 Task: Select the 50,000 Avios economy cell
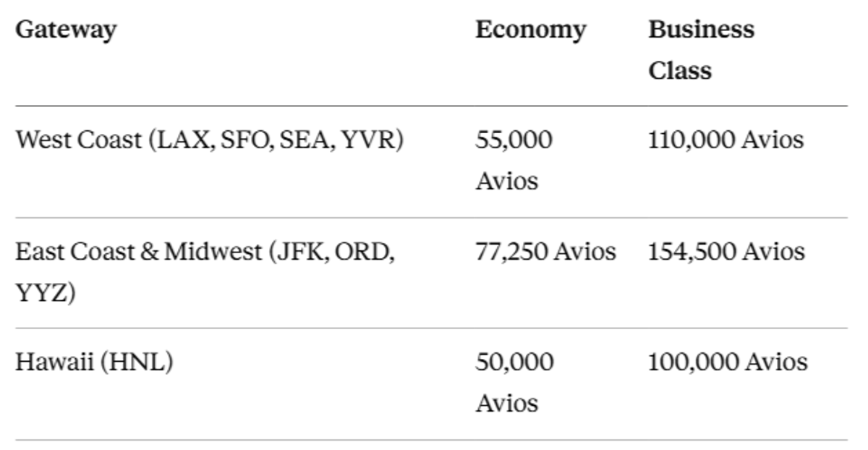pyautogui.click(x=514, y=382)
